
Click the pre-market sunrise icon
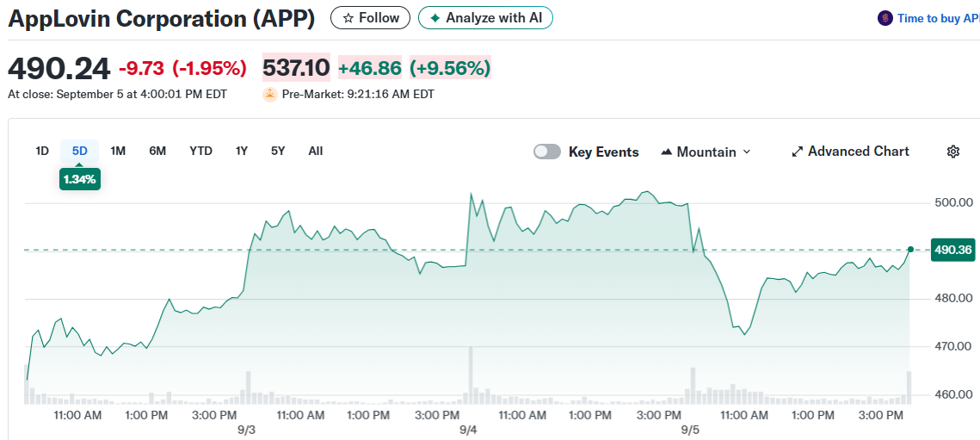coord(270,95)
